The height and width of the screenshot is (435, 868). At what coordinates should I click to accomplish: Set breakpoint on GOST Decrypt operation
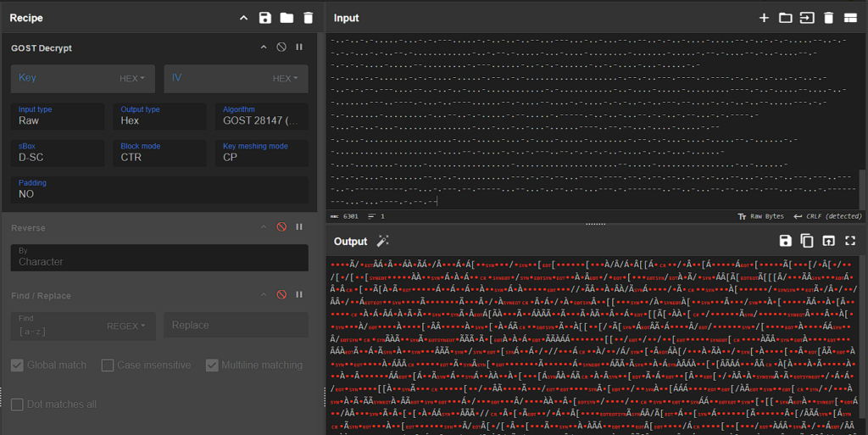299,47
